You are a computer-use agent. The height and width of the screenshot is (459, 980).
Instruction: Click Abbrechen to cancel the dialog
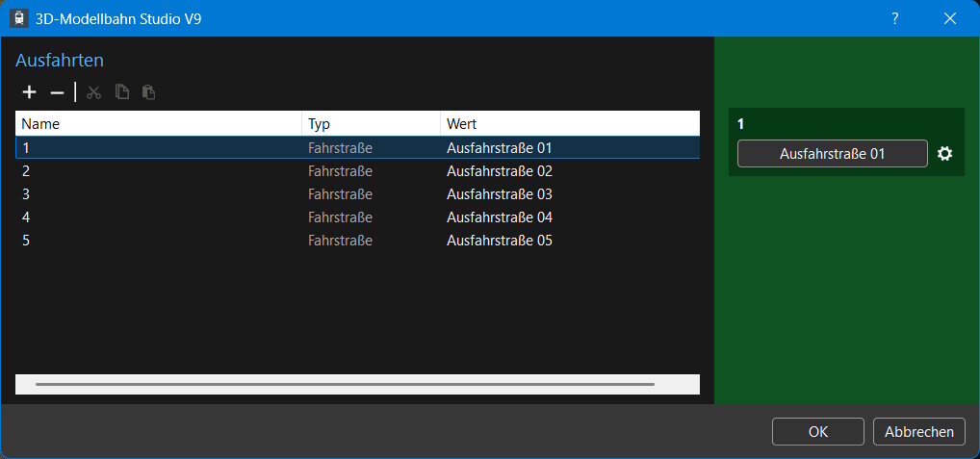(x=918, y=432)
